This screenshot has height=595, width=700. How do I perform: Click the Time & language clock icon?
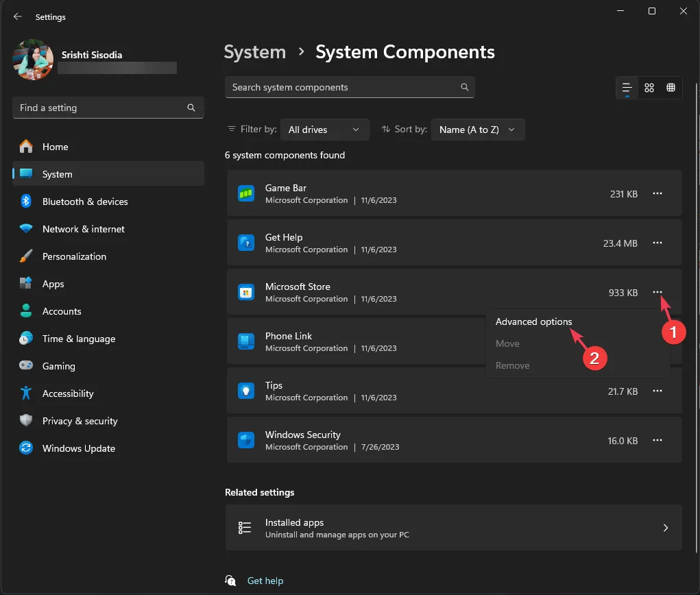pyautogui.click(x=26, y=339)
